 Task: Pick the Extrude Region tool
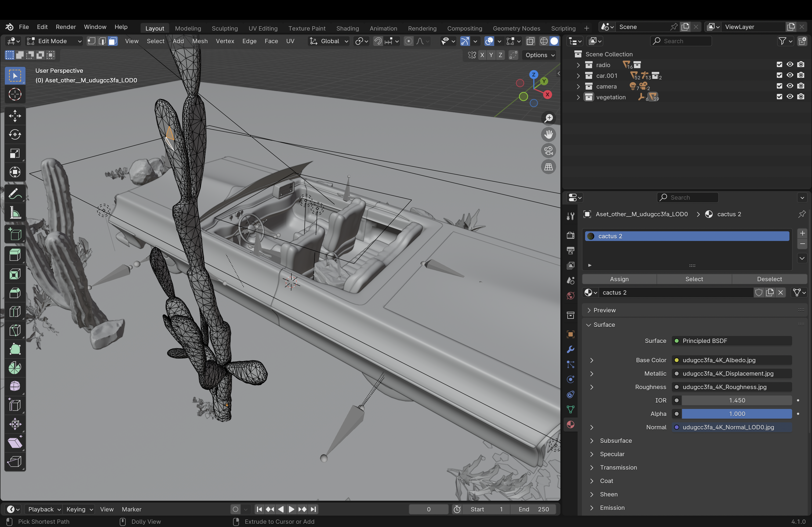15,255
